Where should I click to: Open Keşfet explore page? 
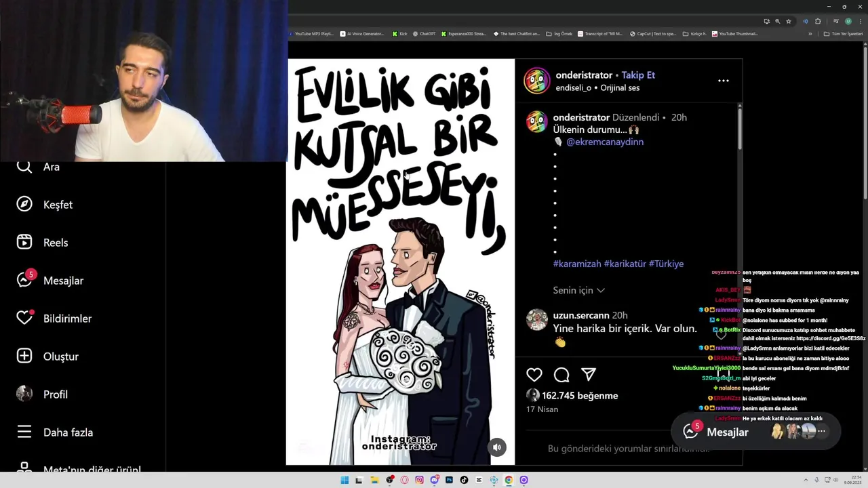tap(44, 205)
